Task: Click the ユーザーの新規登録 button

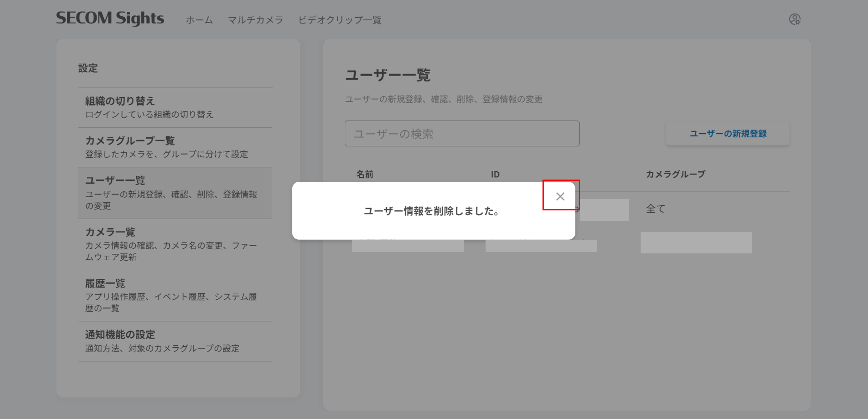Action: pos(728,133)
